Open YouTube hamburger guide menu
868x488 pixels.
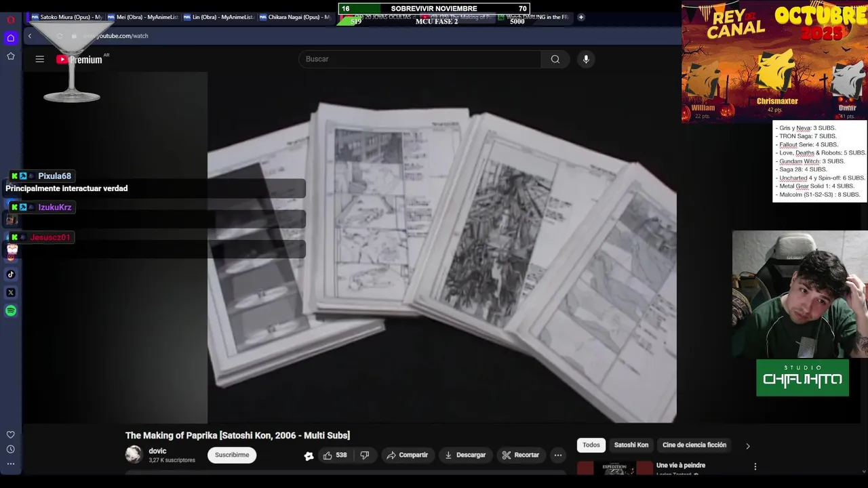coord(40,60)
